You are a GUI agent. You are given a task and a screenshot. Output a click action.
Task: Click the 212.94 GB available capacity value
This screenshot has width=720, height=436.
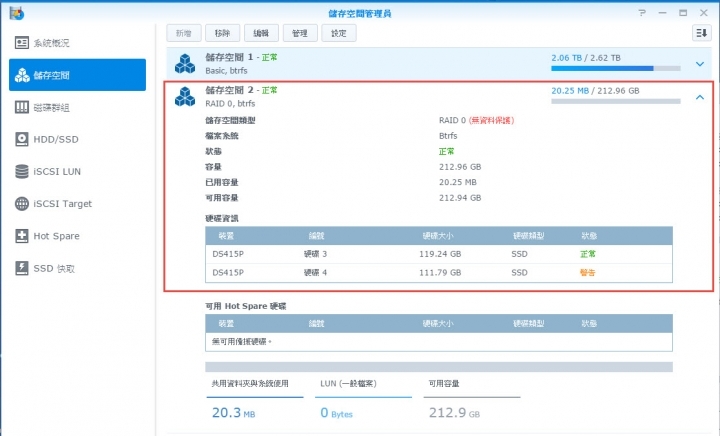(x=460, y=198)
